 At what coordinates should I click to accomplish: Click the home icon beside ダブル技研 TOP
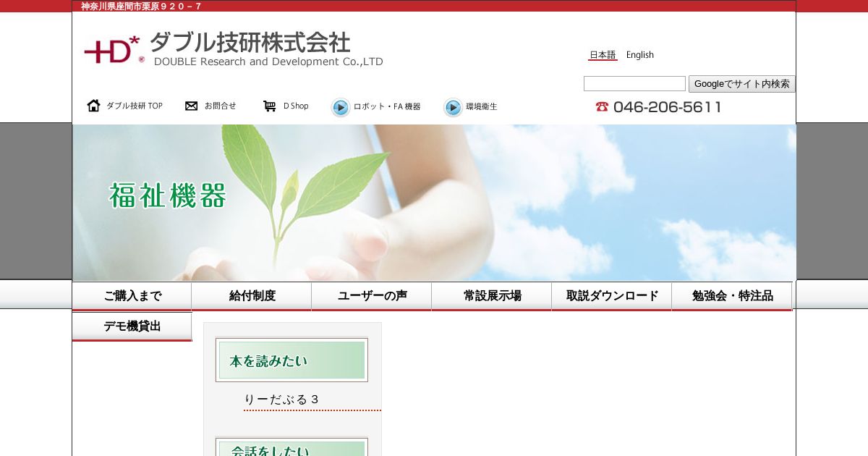[x=93, y=106]
